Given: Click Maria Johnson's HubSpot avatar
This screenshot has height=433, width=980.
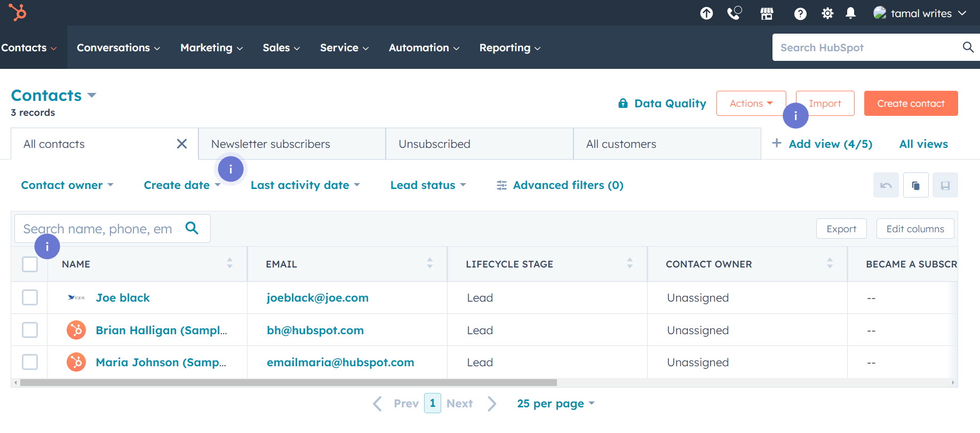Looking at the screenshot, I should point(76,362).
